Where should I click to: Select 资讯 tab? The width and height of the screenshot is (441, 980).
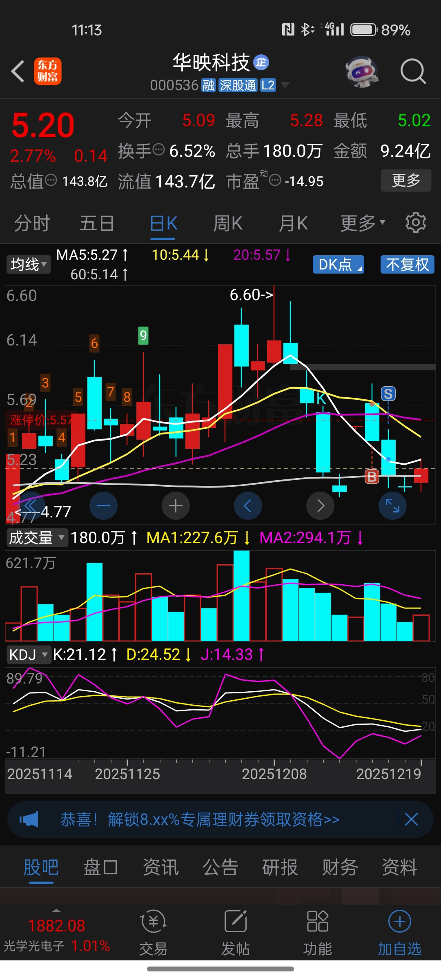(x=160, y=866)
